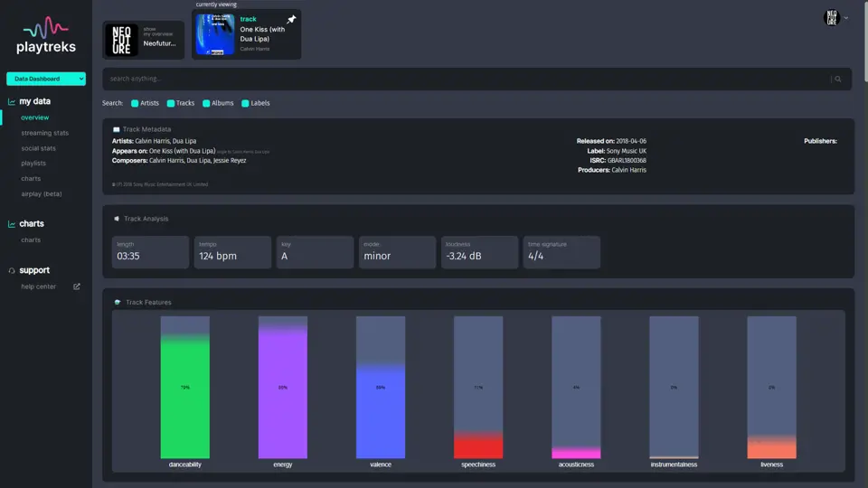Image resolution: width=868 pixels, height=488 pixels.
Task: Click the time signature 4/4 tile
Action: [x=561, y=252]
